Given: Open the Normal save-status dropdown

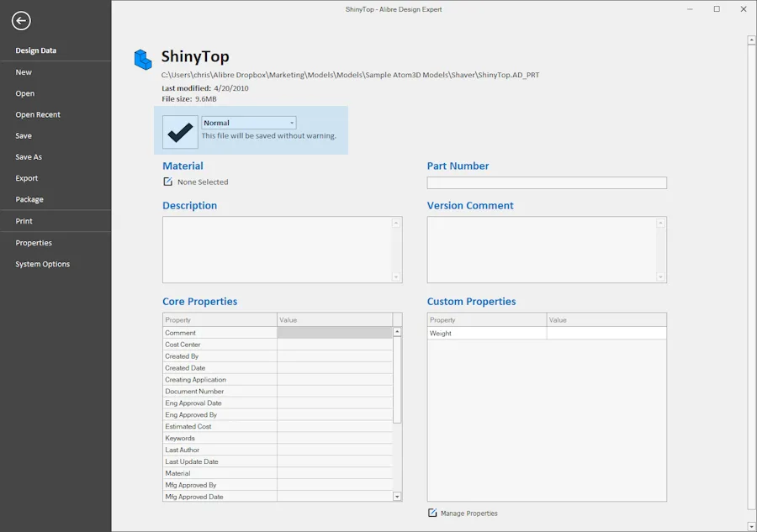Looking at the screenshot, I should (249, 123).
